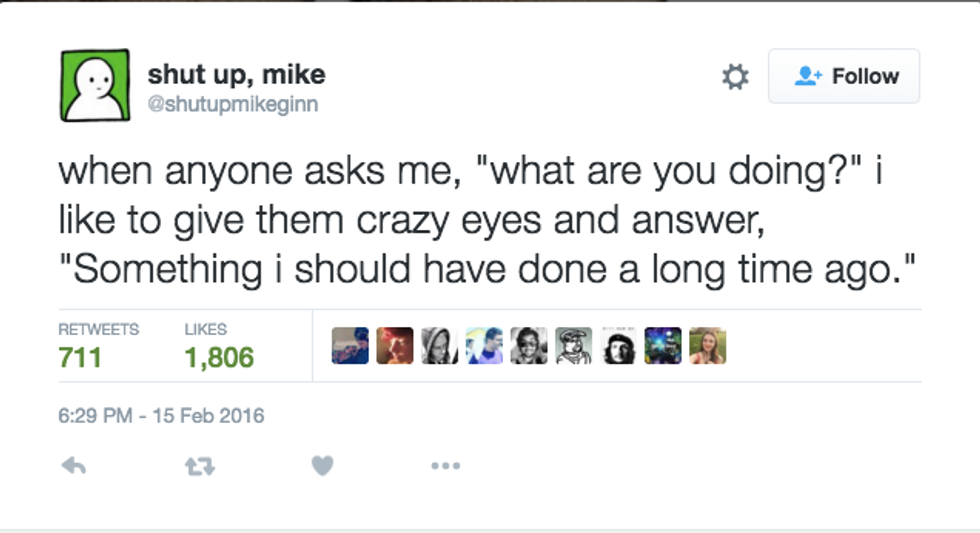Click the reply arrow icon

tap(74, 465)
